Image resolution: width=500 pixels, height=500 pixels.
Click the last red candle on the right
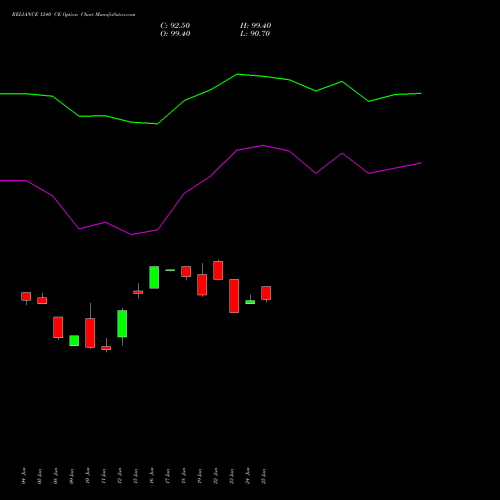pyautogui.click(x=266, y=293)
